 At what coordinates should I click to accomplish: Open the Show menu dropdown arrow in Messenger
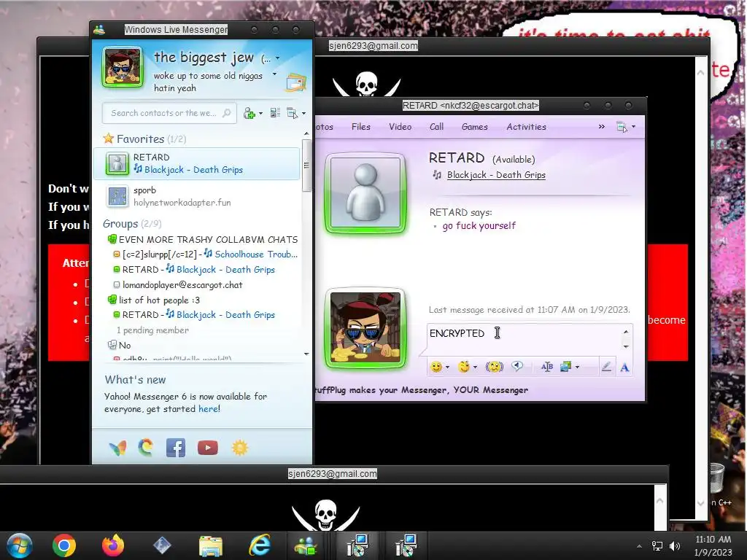pos(303,113)
